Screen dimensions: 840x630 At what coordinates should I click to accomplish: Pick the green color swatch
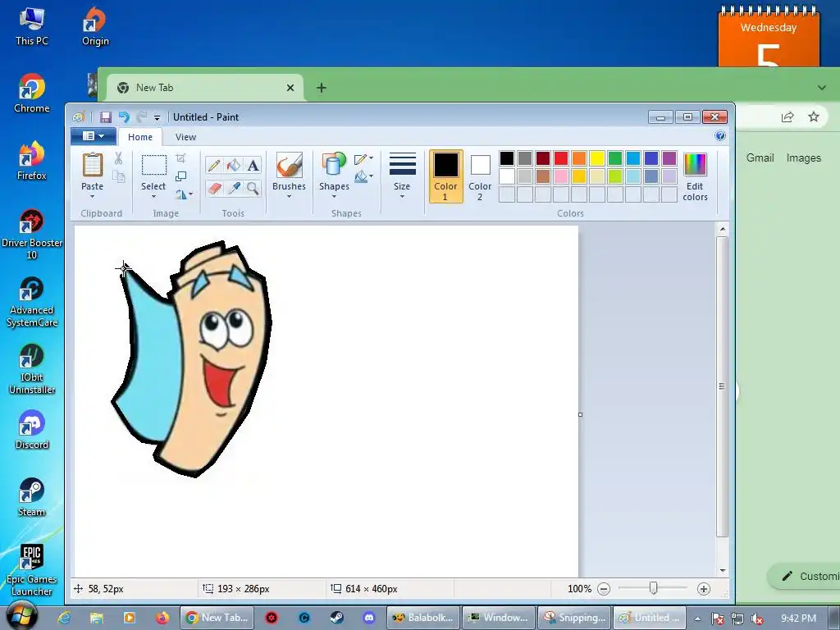(x=615, y=158)
